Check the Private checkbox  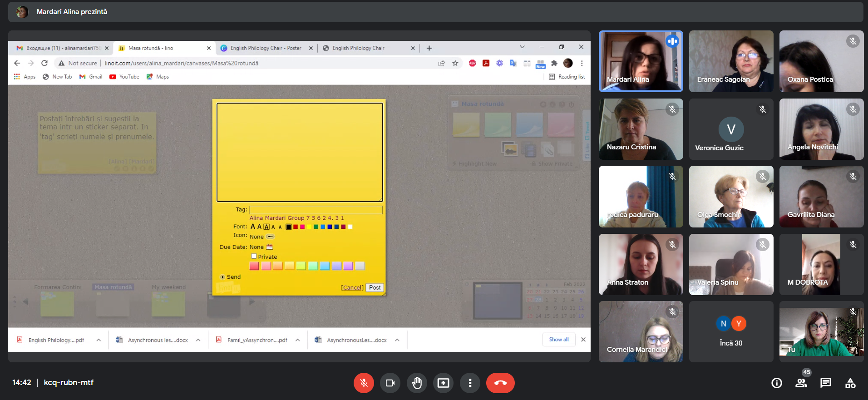[x=254, y=257]
